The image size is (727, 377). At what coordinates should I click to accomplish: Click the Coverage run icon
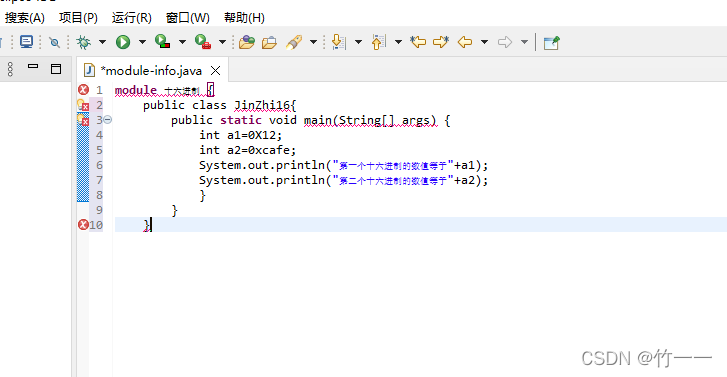click(x=162, y=42)
